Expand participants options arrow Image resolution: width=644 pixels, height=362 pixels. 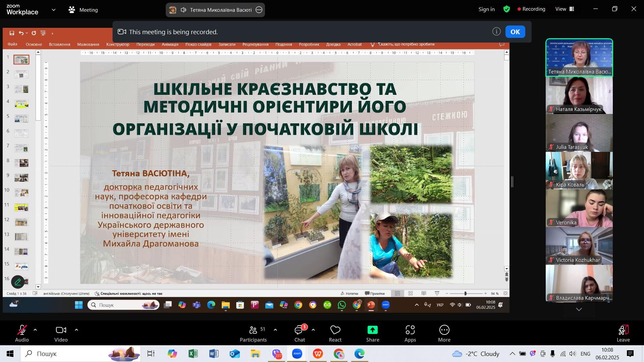coord(275,330)
